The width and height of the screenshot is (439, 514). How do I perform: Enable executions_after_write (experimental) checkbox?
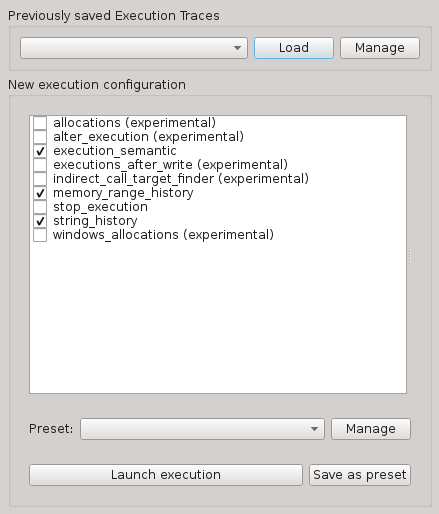pos(40,165)
